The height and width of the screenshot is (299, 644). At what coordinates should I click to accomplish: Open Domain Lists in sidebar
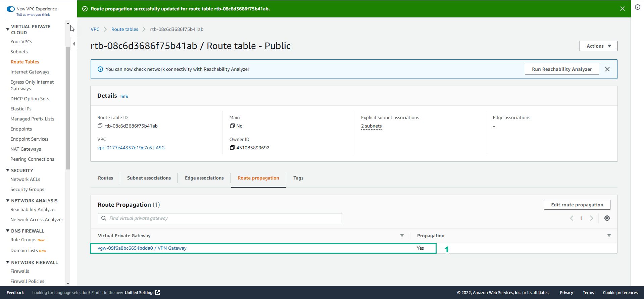tap(24, 250)
